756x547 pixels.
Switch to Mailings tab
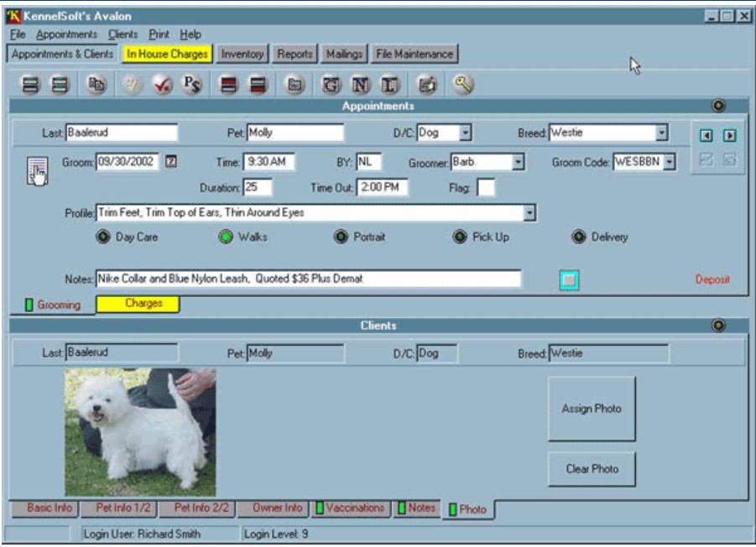344,54
